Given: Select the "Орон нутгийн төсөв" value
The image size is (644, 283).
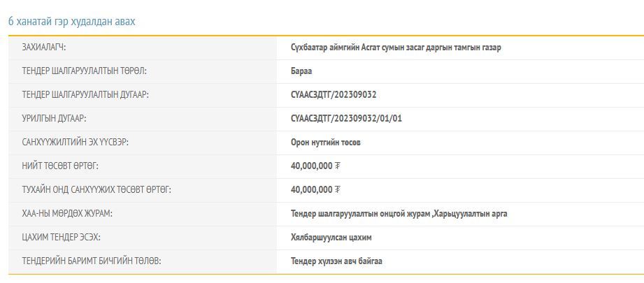Looking at the screenshot, I should 326,143.
